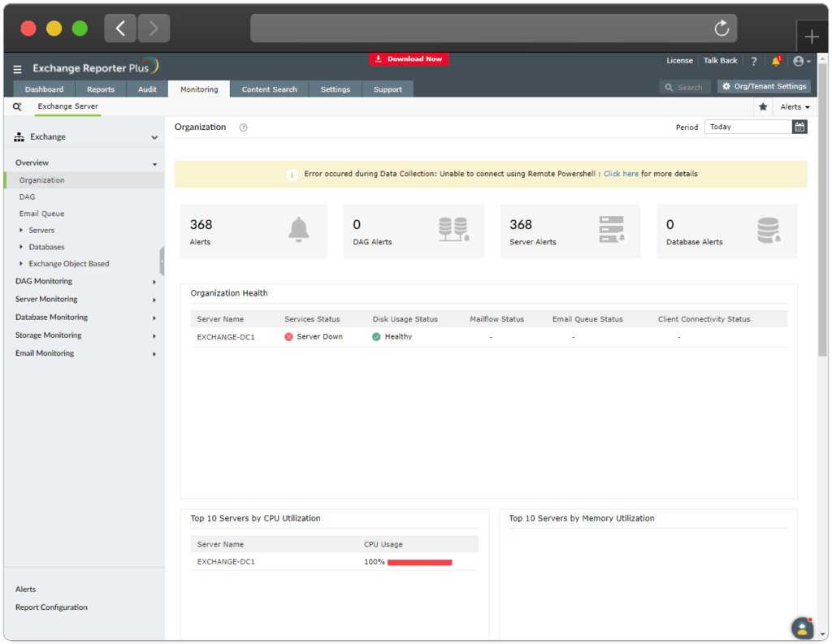832x644 pixels.
Task: Click the Organization help info icon
Action: [243, 128]
